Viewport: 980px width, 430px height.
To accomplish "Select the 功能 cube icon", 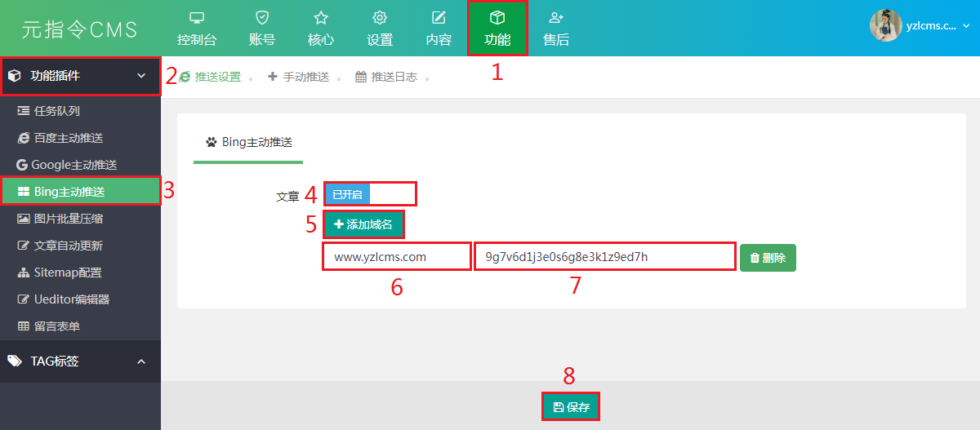I will coord(497,18).
